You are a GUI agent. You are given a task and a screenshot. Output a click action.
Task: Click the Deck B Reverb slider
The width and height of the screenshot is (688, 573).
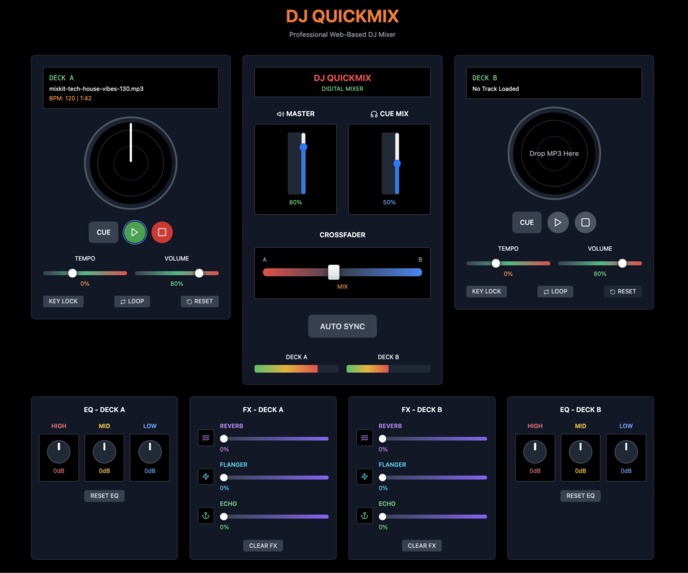click(x=433, y=438)
